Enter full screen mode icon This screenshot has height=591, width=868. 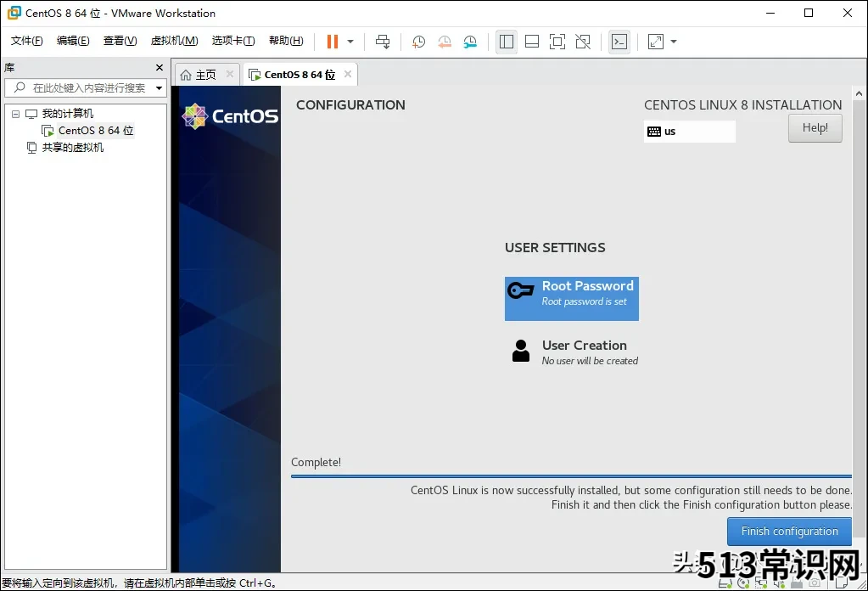pos(557,42)
